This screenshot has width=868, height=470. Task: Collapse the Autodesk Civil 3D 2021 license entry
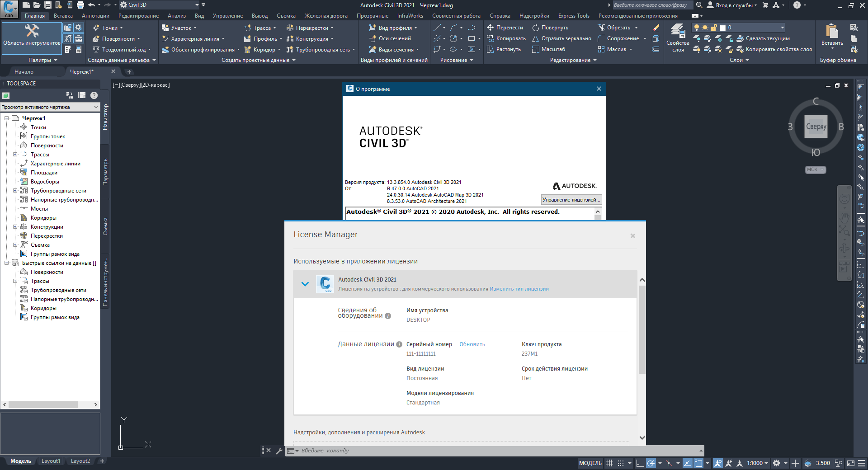pos(305,284)
